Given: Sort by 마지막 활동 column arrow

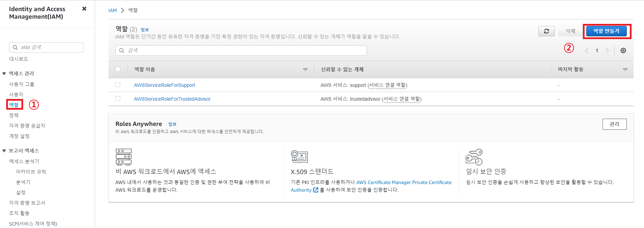Looking at the screenshot, I should pyautogui.click(x=625, y=70).
